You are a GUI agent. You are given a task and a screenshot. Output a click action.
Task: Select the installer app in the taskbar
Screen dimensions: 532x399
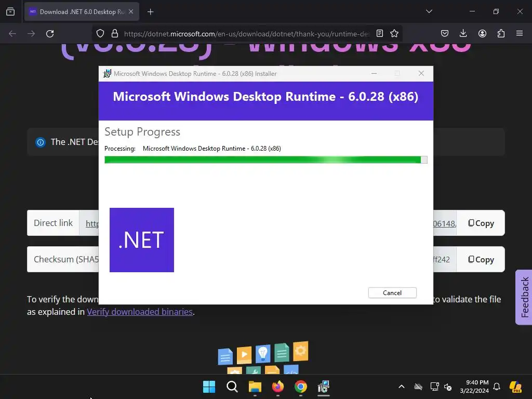pyautogui.click(x=324, y=387)
